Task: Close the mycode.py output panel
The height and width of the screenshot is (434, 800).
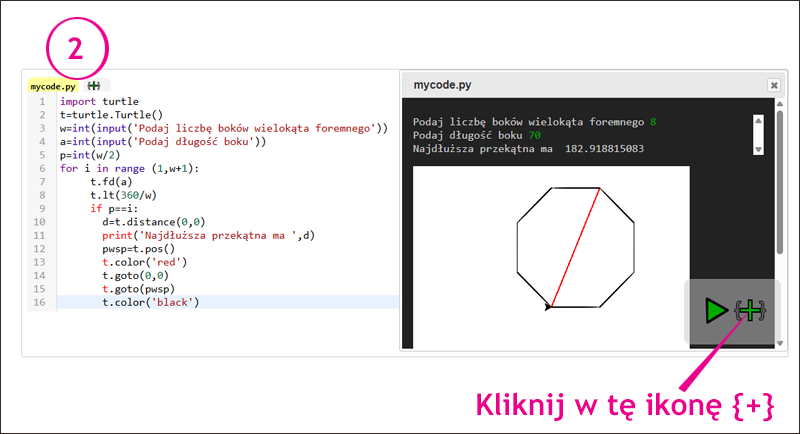Action: (x=773, y=86)
